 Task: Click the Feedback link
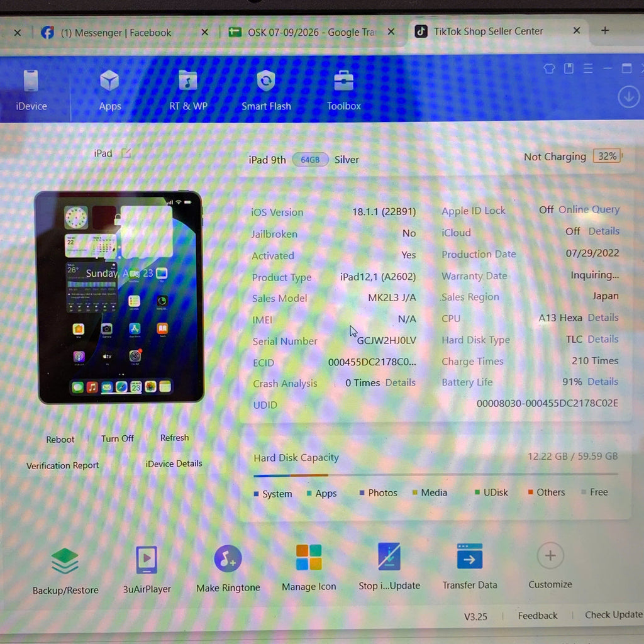[538, 616]
